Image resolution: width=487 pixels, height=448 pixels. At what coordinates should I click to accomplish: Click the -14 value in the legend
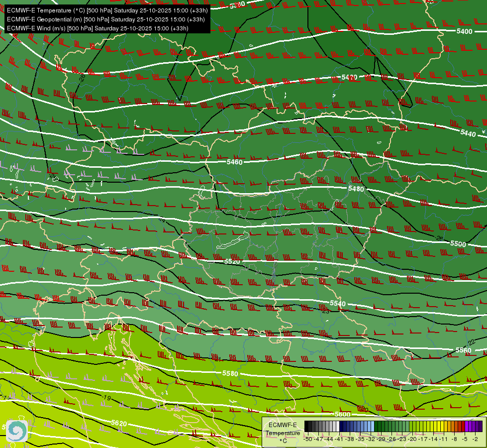[x=433, y=439]
